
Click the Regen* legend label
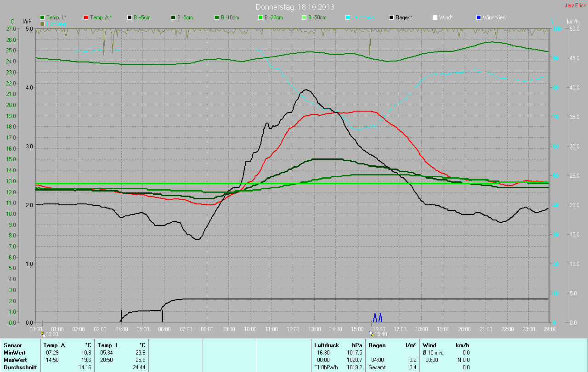404,17
